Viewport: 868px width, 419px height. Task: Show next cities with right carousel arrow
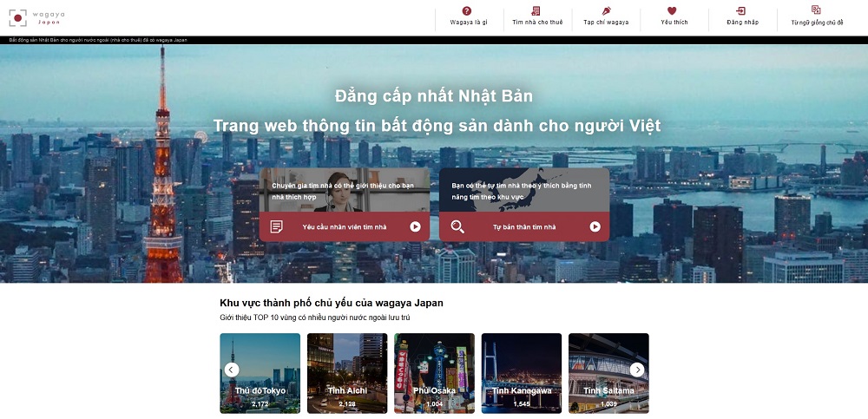(637, 370)
